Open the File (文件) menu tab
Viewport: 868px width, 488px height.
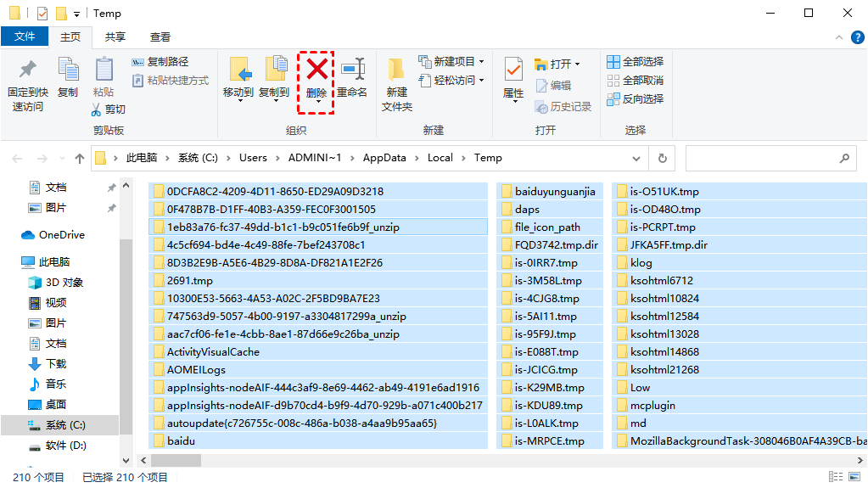click(25, 37)
